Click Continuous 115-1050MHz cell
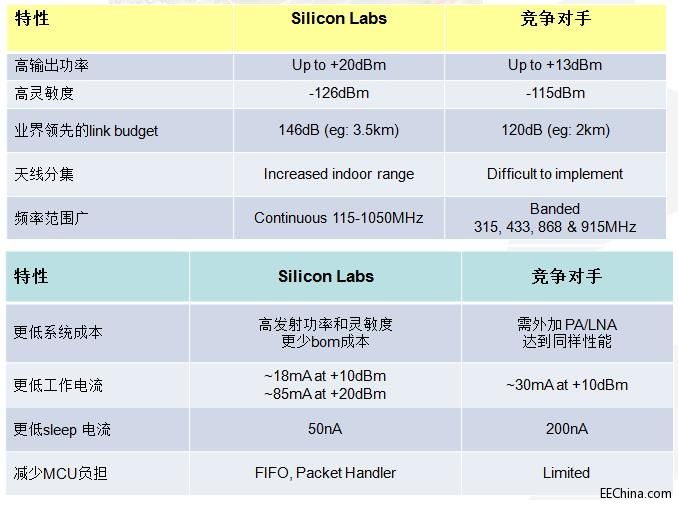The image size is (678, 507). [x=339, y=218]
